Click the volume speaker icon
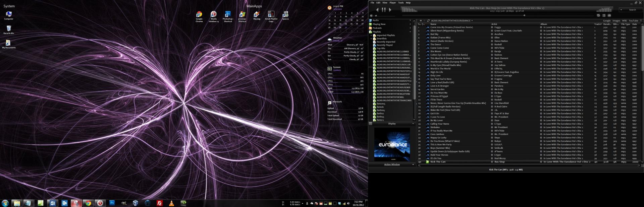The height and width of the screenshot is (207, 644). coord(371,16)
